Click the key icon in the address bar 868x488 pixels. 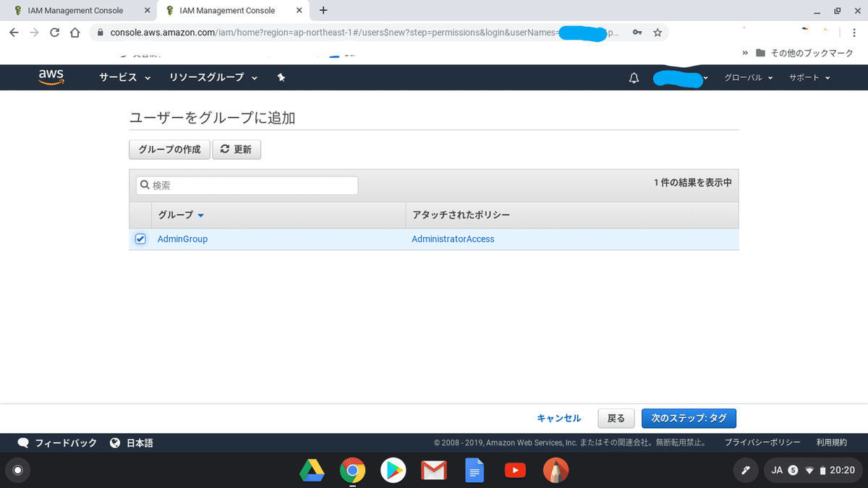(x=637, y=33)
